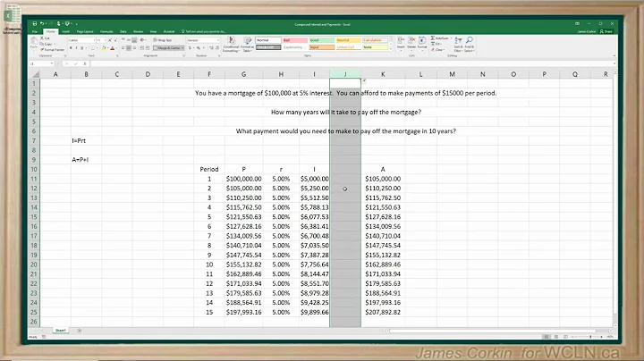Click the Insert Function fx icon
The width and height of the screenshot is (644, 361).
click(x=85, y=63)
